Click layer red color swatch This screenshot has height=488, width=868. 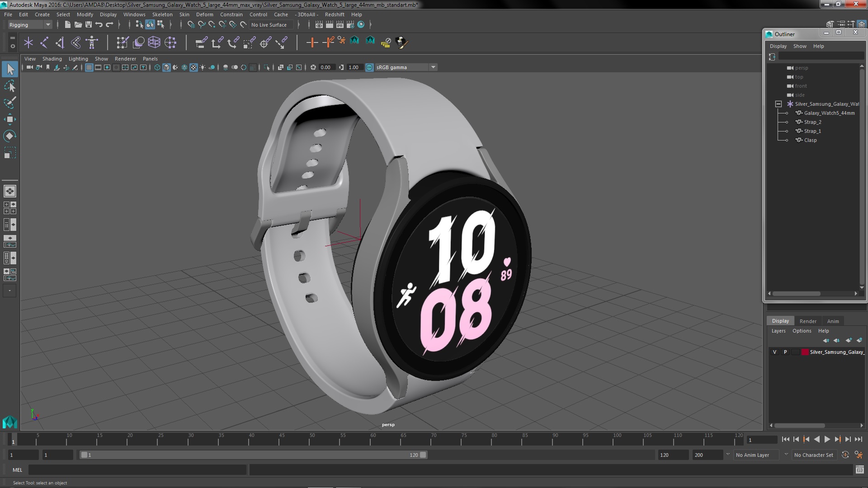click(805, 352)
